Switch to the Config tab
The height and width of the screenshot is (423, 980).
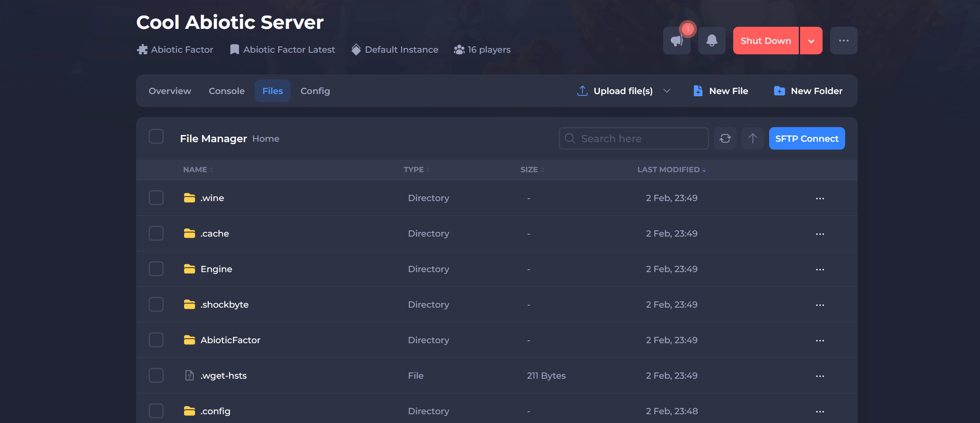point(315,91)
